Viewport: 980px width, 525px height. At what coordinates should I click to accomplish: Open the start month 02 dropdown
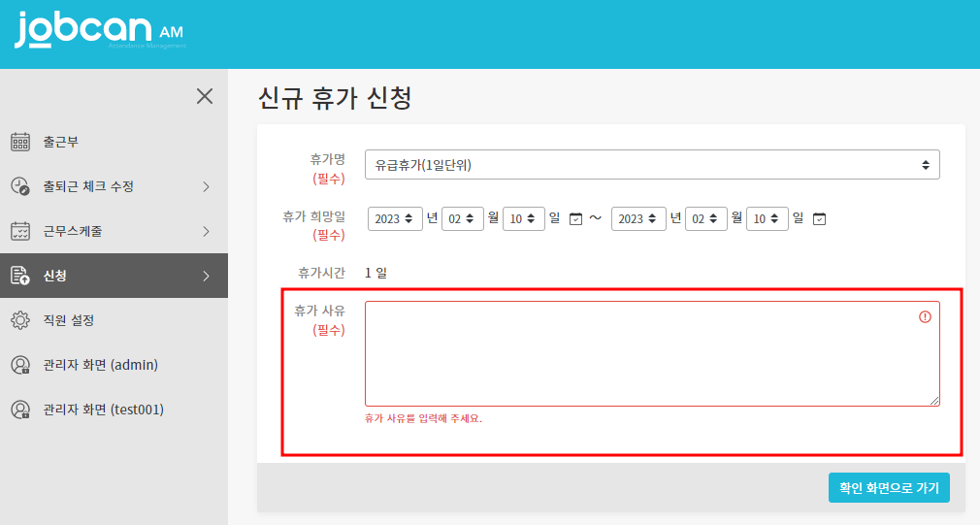click(463, 218)
